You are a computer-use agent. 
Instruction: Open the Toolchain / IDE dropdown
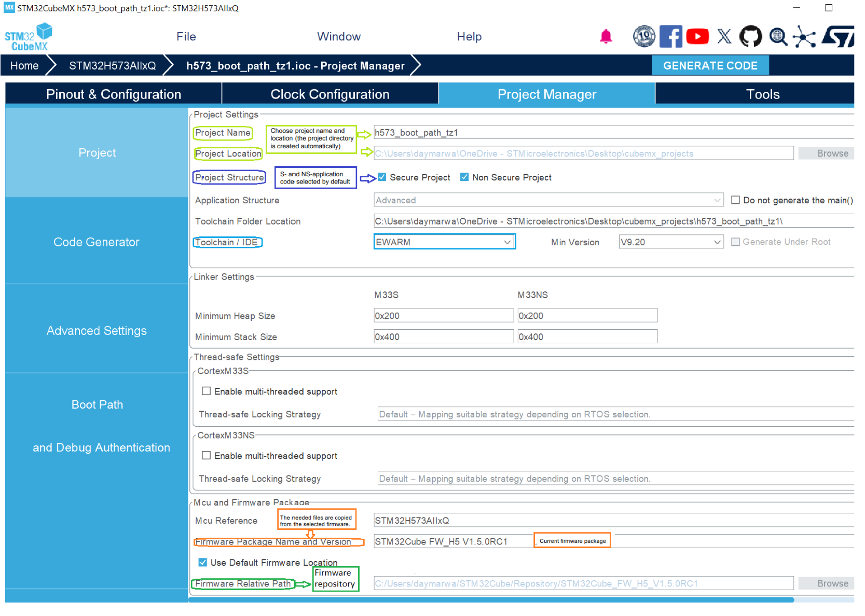click(445, 242)
